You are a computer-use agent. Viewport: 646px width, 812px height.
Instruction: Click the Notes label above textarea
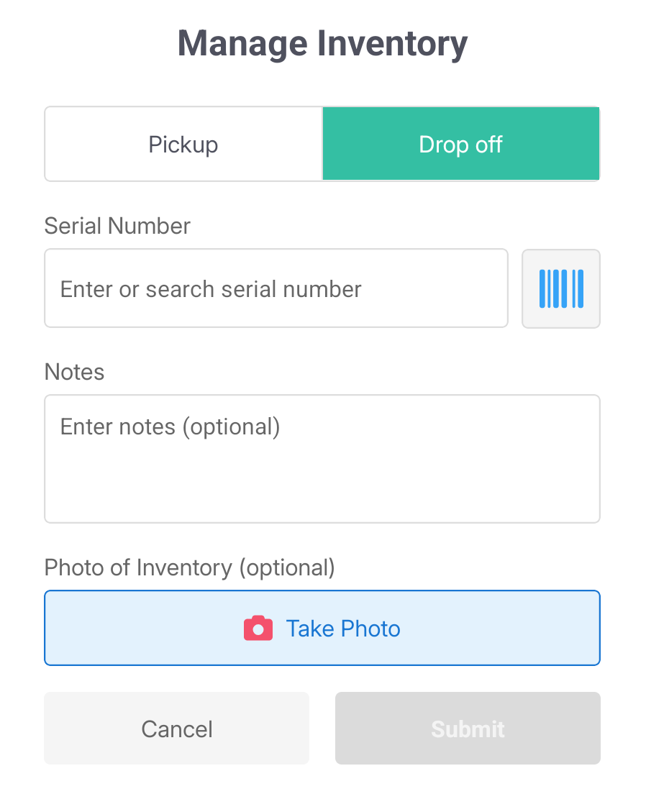(x=74, y=372)
